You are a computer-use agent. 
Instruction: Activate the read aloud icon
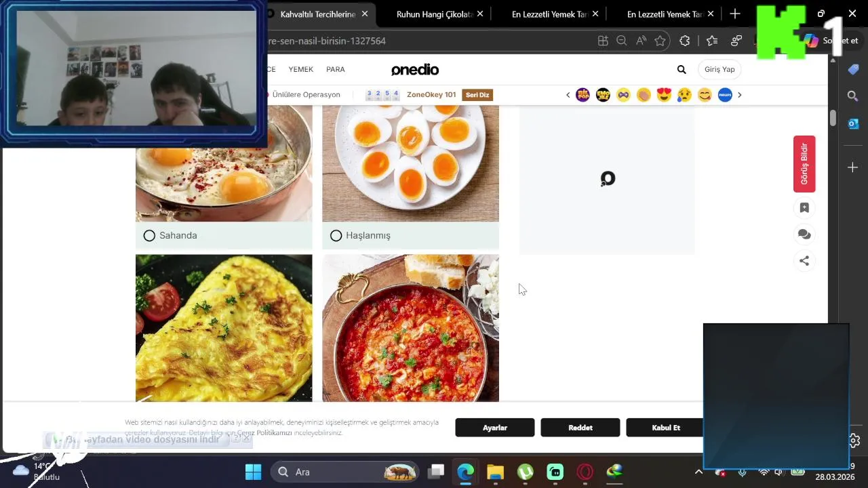pyautogui.click(x=641, y=41)
